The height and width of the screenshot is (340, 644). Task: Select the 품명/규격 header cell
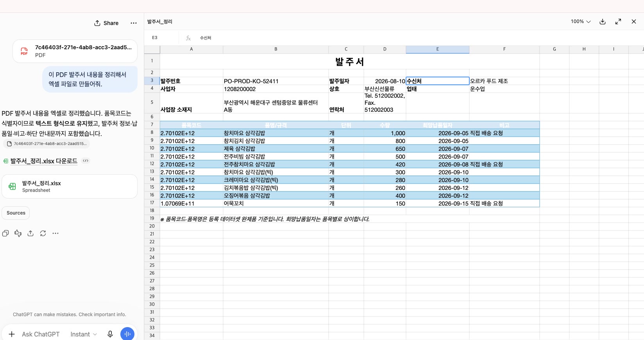pyautogui.click(x=276, y=125)
